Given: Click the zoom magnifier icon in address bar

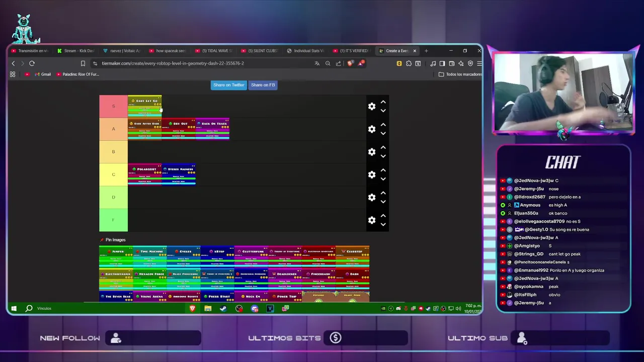Looking at the screenshot, I should pos(328,63).
